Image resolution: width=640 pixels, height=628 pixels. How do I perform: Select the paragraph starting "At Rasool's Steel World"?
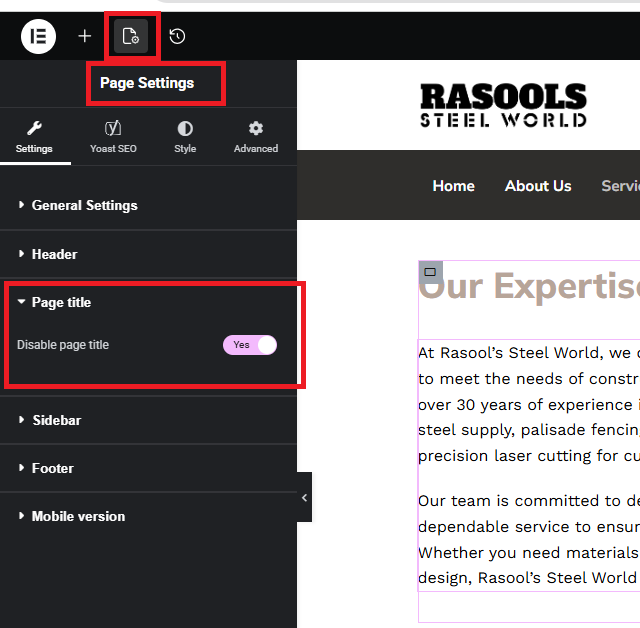click(529, 404)
